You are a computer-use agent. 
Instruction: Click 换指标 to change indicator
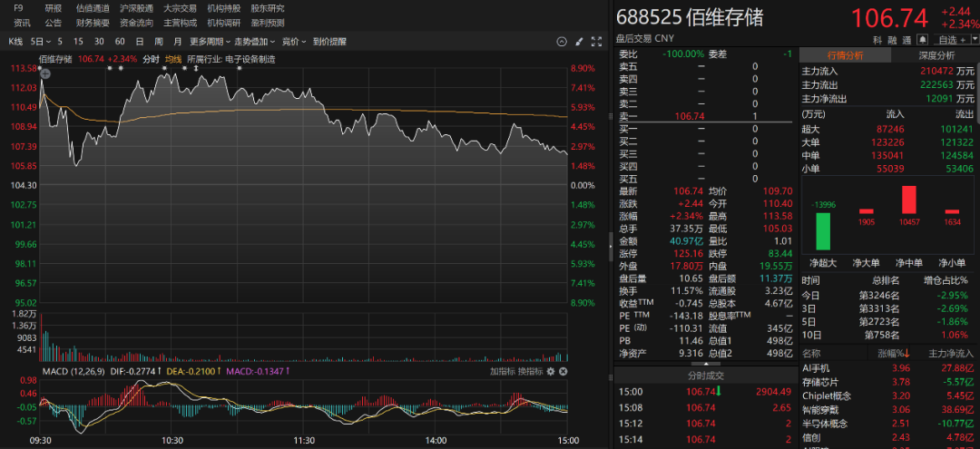coord(530,372)
